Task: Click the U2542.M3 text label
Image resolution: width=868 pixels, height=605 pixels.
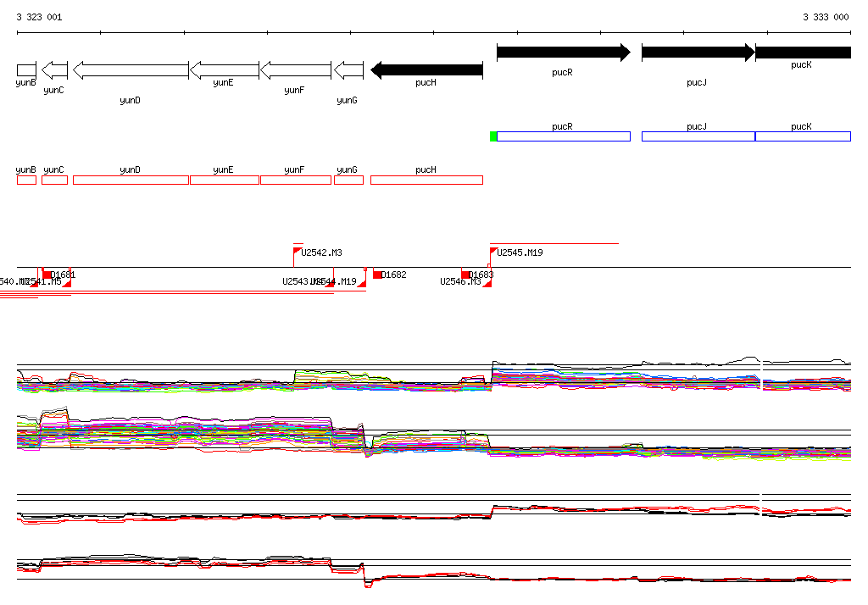Action: coord(321,253)
